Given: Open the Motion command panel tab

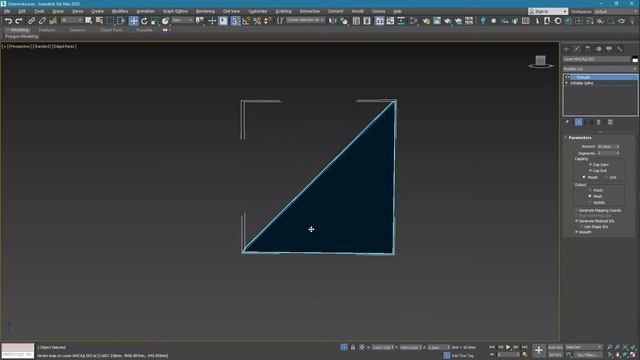Looking at the screenshot, I should [598, 49].
